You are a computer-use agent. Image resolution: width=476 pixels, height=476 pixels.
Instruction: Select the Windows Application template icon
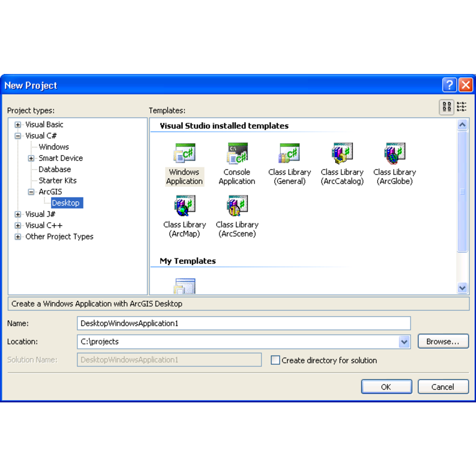pos(184,153)
